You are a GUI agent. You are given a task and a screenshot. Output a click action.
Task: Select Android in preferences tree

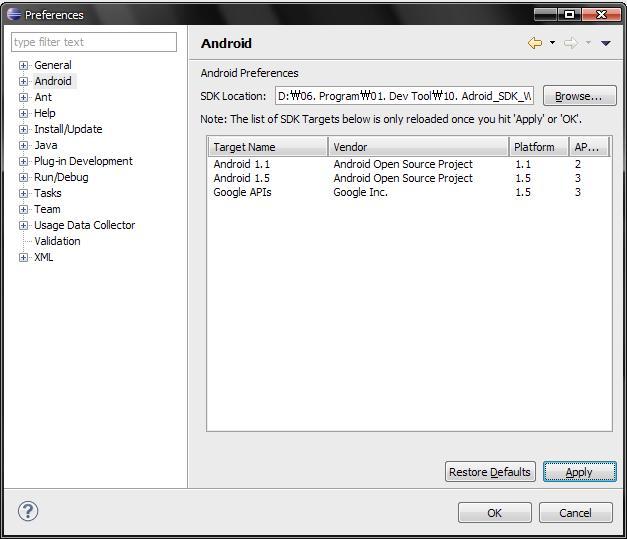[53, 81]
